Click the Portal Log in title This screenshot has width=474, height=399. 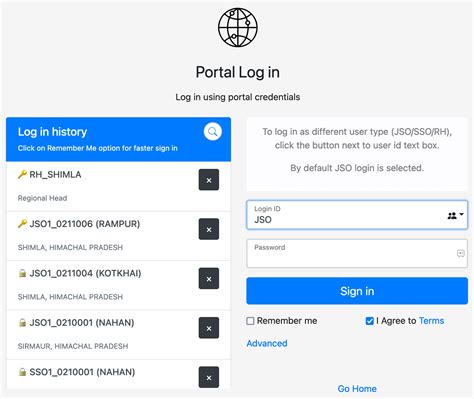238,72
